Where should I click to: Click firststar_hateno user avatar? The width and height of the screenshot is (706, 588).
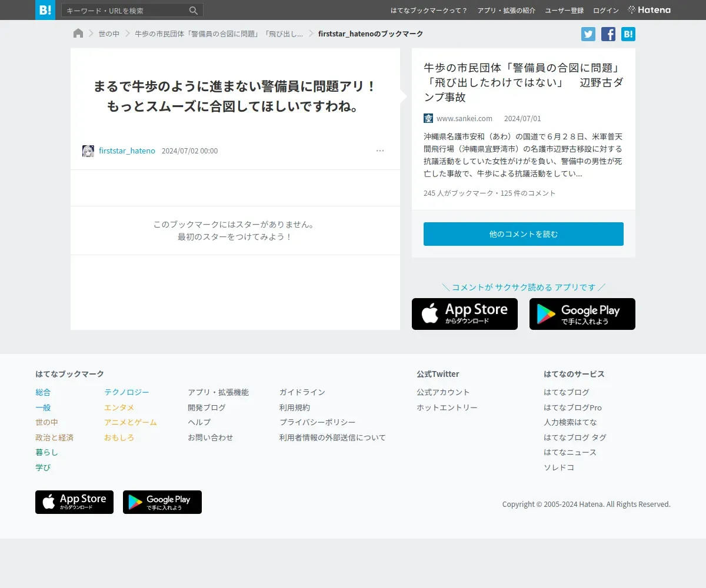coord(88,151)
